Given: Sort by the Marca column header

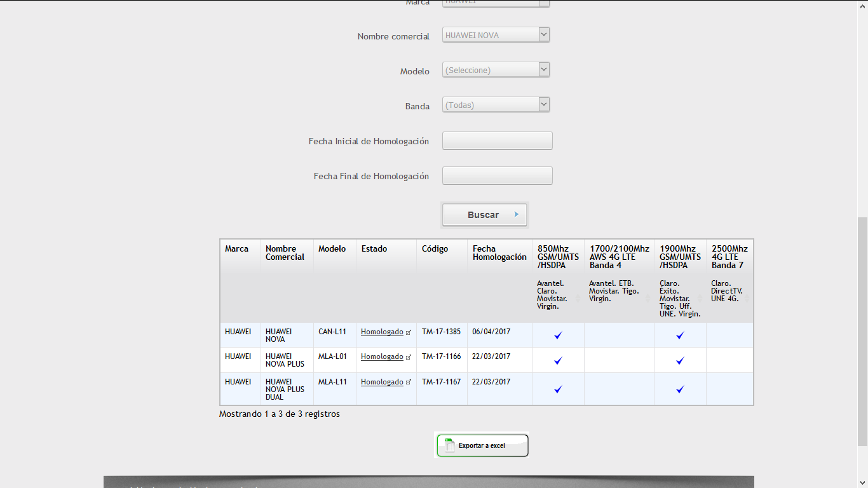Looking at the screenshot, I should click(240, 281).
